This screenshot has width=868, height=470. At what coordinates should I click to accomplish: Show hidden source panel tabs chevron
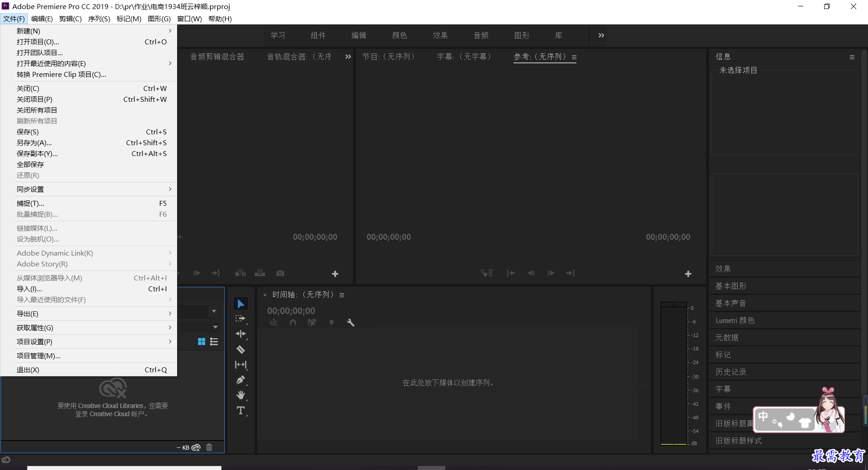pyautogui.click(x=348, y=57)
